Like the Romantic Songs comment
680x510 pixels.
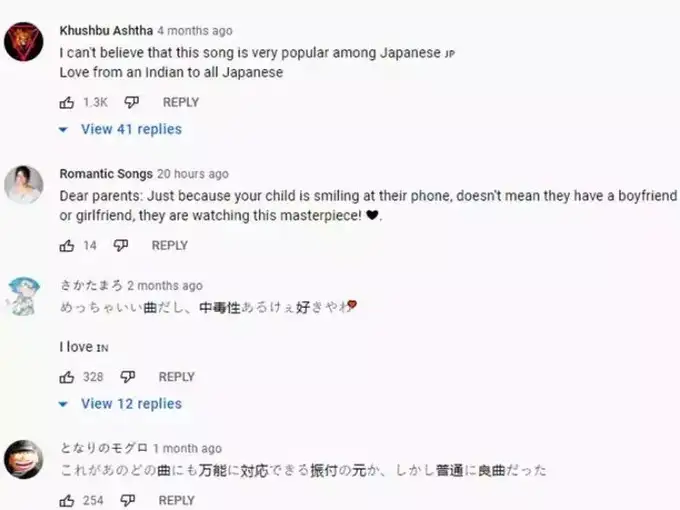tap(67, 245)
